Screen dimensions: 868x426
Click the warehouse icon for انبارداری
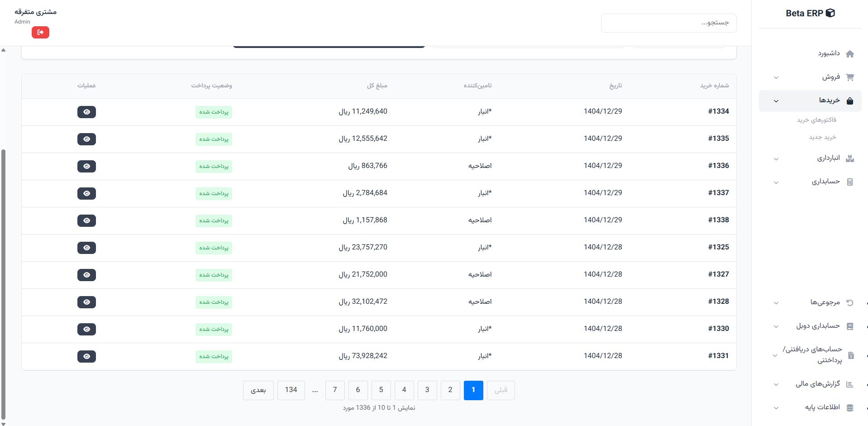coord(850,158)
